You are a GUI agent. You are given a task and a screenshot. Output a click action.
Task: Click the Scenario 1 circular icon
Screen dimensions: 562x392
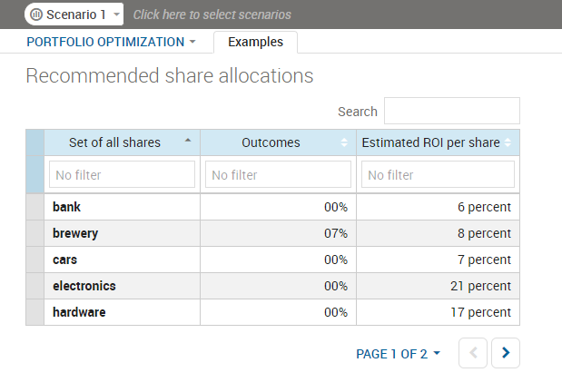pos(36,15)
